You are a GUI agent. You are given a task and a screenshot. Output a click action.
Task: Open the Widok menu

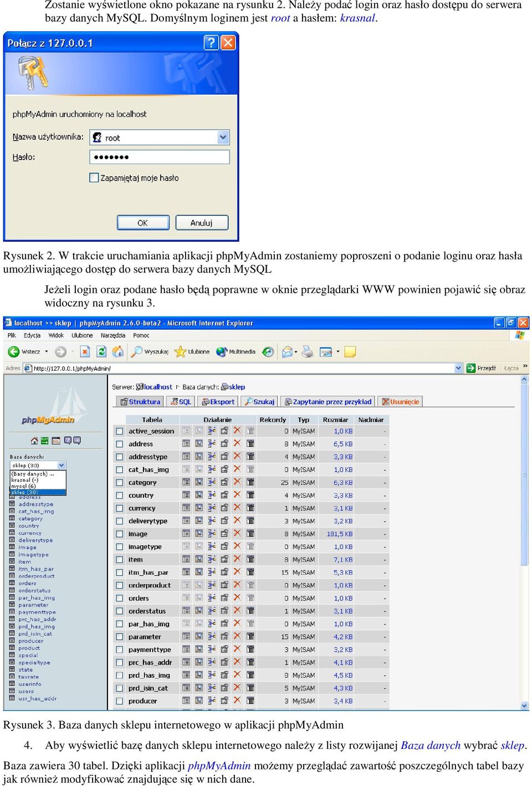tap(55, 335)
